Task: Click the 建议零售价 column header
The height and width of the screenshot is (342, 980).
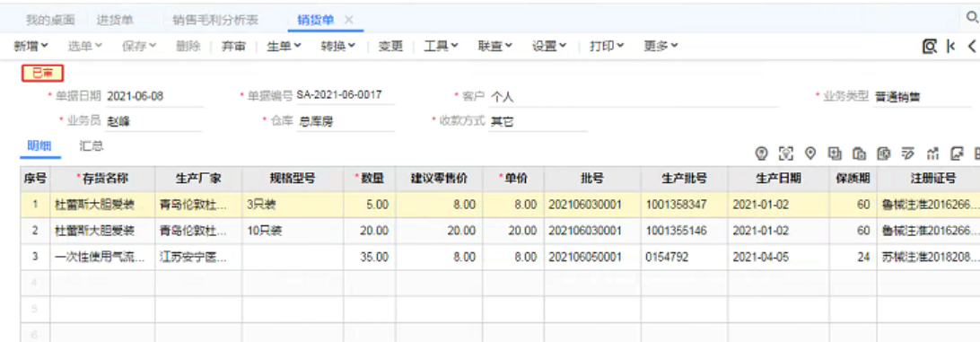Action: point(439,179)
